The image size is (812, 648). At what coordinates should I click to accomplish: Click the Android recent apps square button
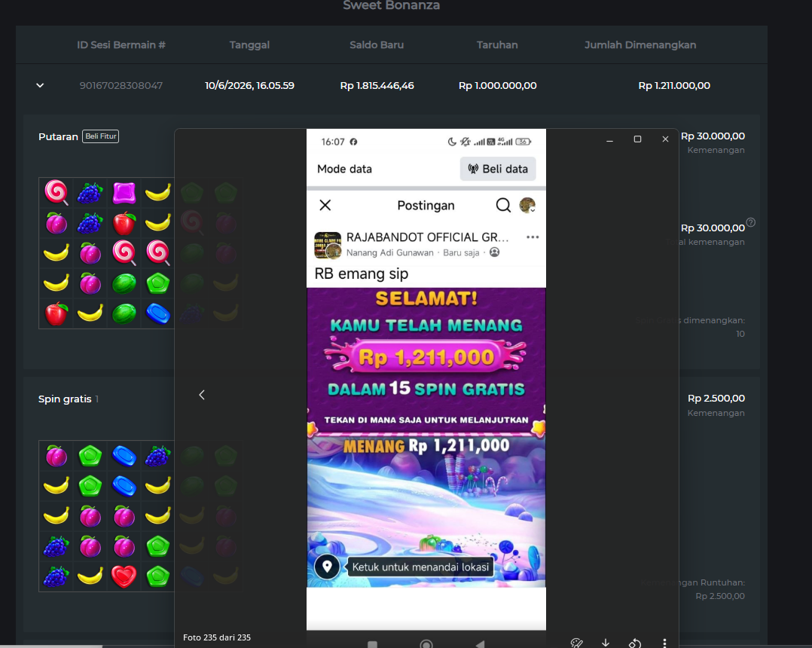click(x=372, y=645)
